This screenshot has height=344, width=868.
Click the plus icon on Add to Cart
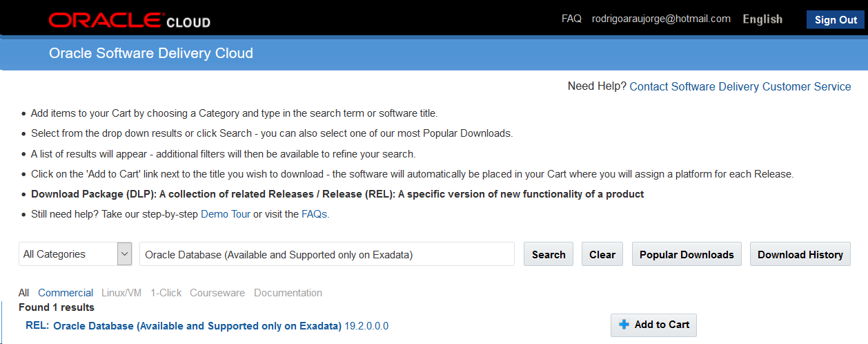coord(624,325)
